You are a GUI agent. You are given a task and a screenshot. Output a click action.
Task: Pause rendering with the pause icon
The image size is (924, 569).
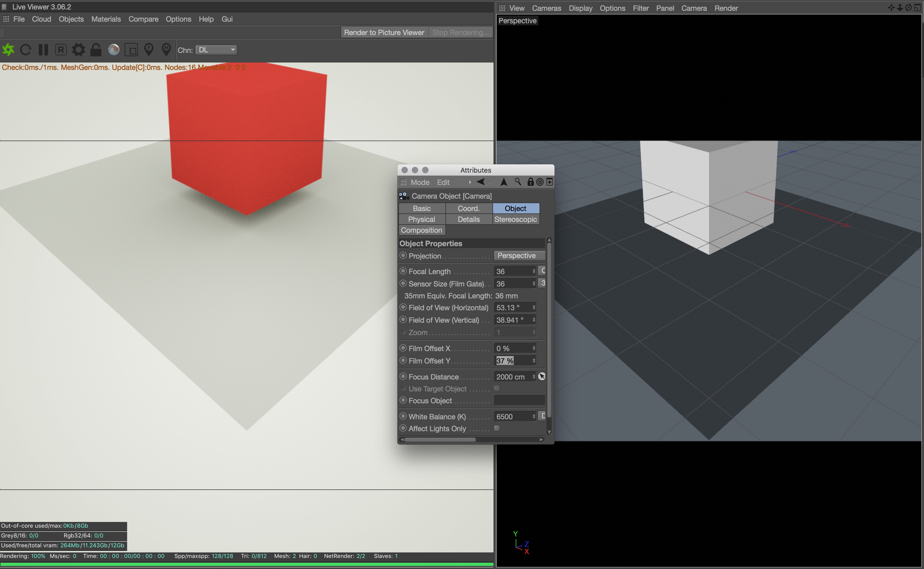pos(43,50)
